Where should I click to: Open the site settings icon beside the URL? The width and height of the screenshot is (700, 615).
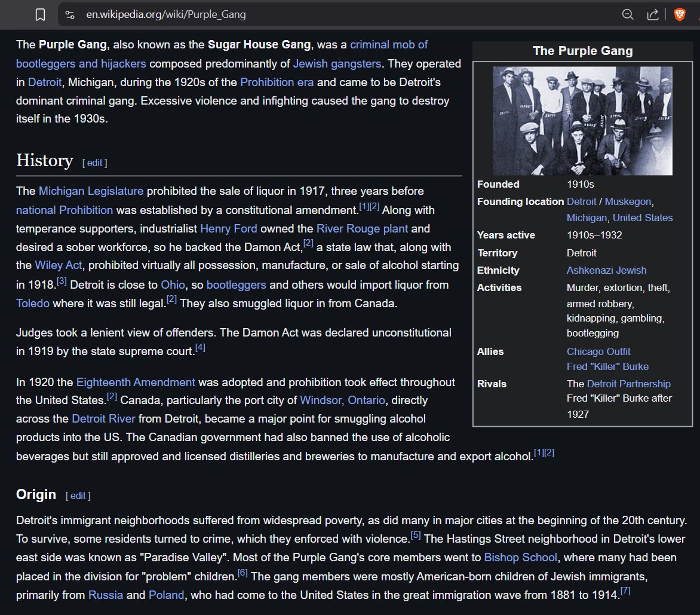[70, 15]
